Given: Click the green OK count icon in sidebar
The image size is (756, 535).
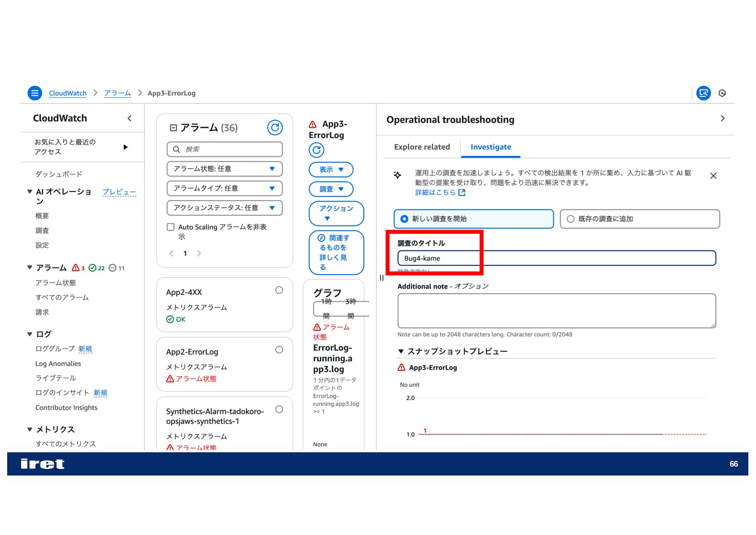Looking at the screenshot, I should point(93,268).
